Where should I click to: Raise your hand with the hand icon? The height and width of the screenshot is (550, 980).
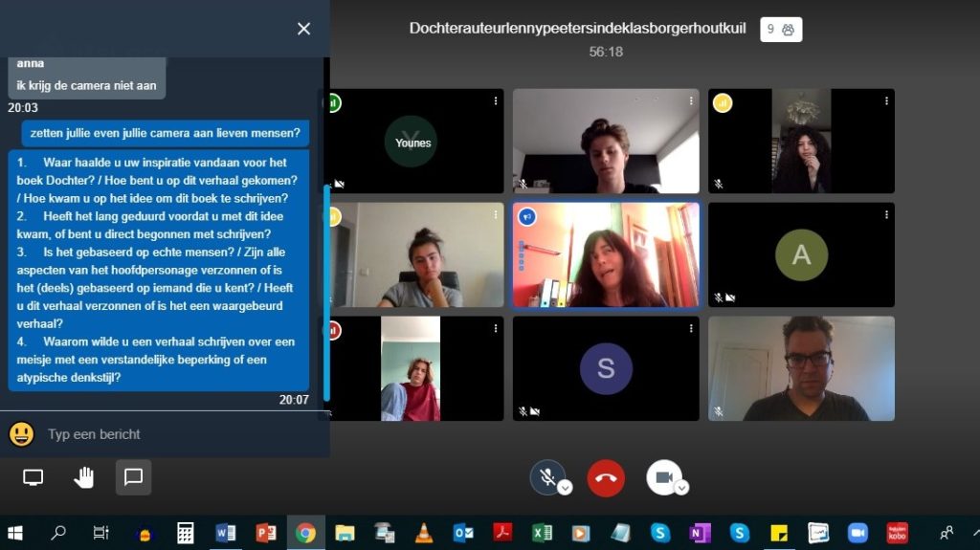[x=84, y=477]
